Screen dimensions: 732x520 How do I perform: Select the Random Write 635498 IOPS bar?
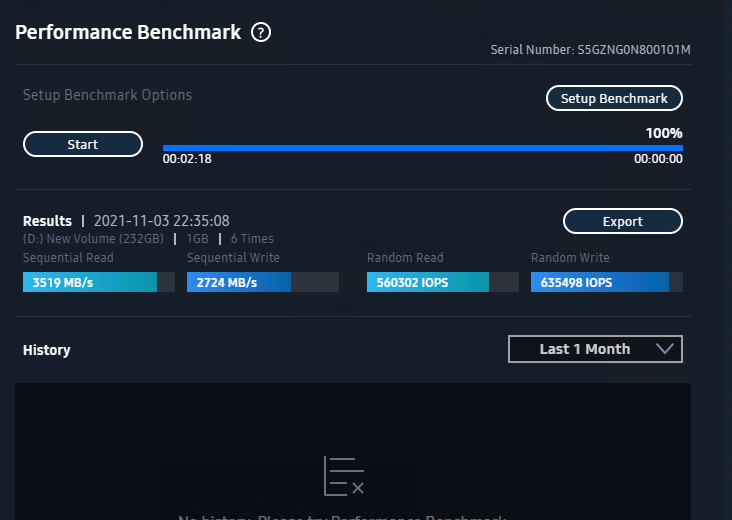click(x=607, y=282)
